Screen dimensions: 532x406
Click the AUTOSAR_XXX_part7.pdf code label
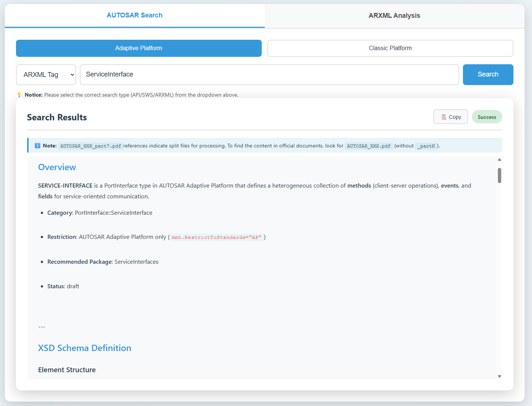click(x=91, y=146)
